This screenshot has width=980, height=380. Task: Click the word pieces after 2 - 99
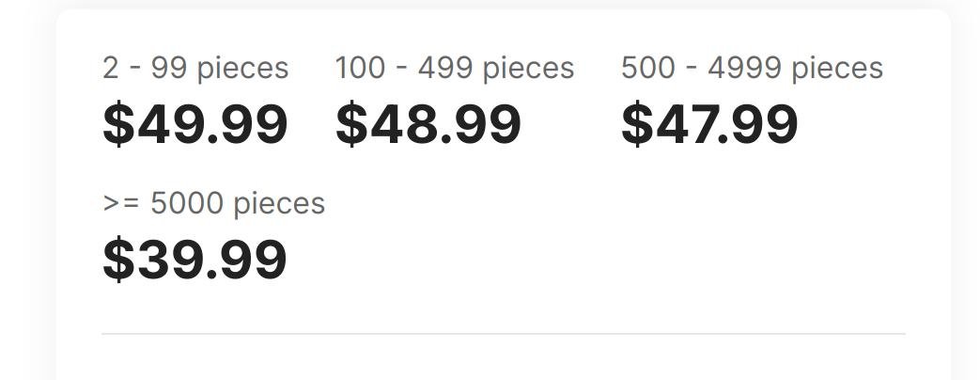tap(243, 70)
